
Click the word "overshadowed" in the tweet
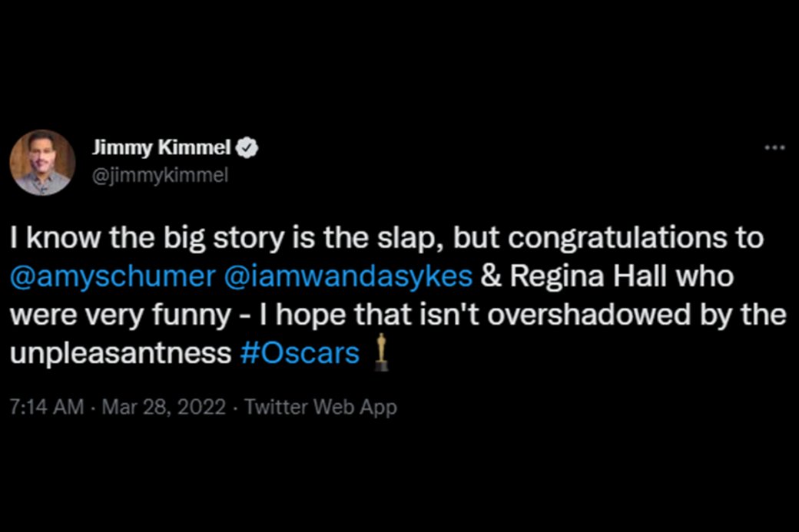589,315
